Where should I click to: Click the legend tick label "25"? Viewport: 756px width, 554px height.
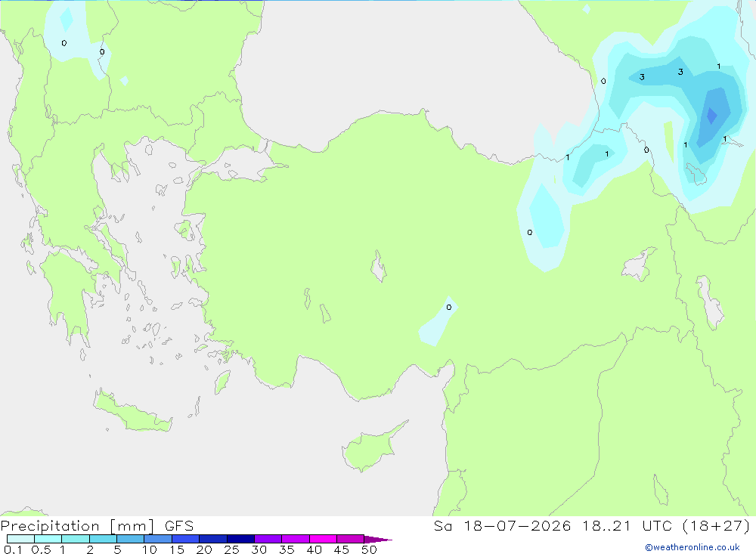(x=232, y=549)
